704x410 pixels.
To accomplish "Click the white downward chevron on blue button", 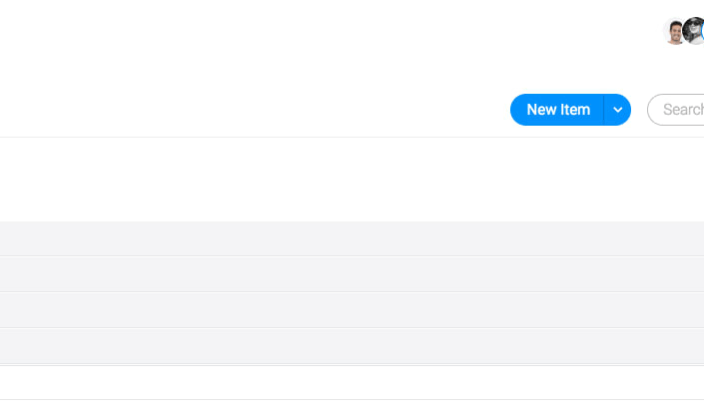I will (x=618, y=110).
